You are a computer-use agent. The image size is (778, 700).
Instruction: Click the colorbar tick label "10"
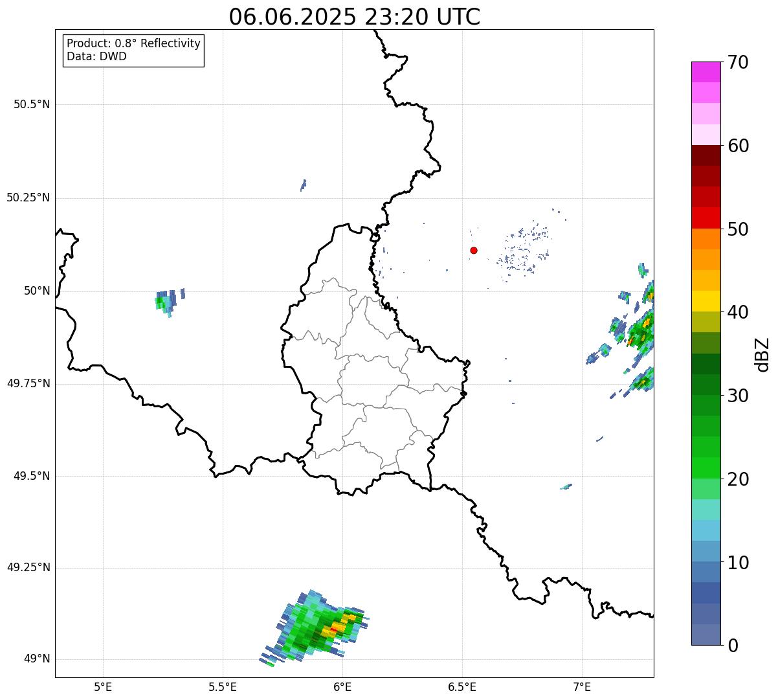pyautogui.click(x=737, y=563)
